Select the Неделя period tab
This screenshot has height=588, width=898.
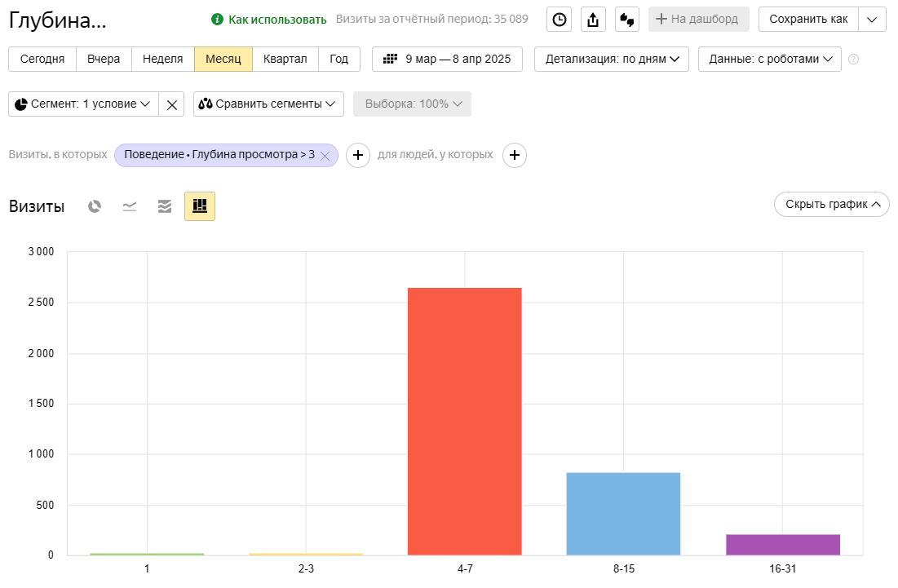click(162, 60)
